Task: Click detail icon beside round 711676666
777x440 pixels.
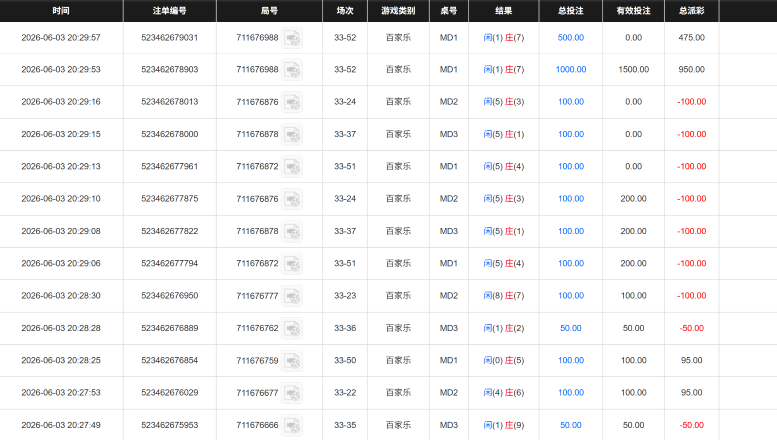Action: pyautogui.click(x=292, y=425)
